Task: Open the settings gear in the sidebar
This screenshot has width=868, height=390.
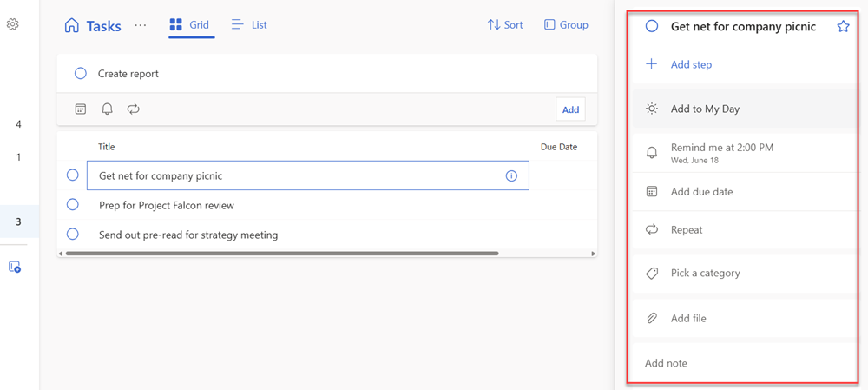Action: click(13, 24)
